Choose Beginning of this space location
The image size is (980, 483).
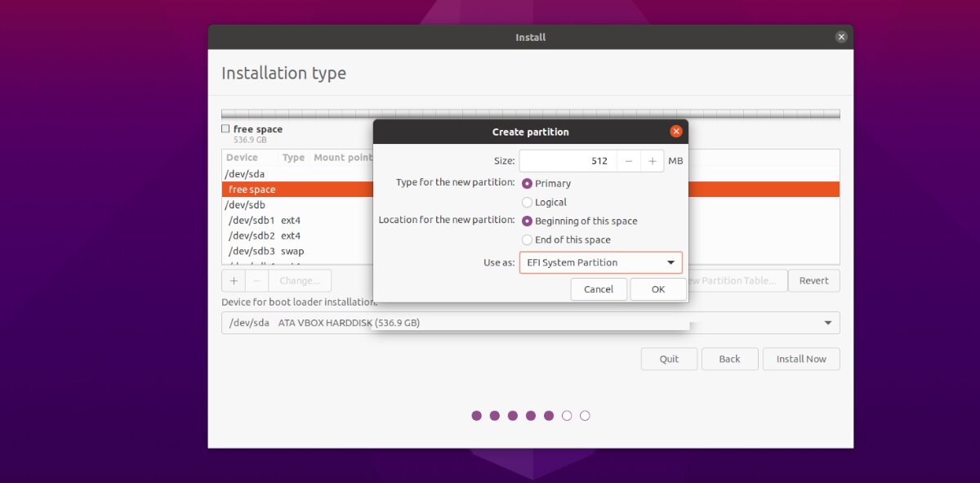point(527,221)
